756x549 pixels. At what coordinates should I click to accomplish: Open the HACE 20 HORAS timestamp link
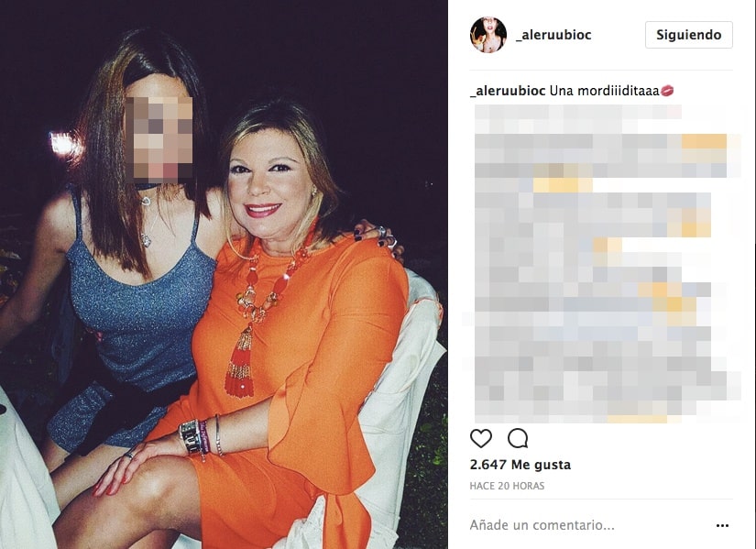click(507, 486)
